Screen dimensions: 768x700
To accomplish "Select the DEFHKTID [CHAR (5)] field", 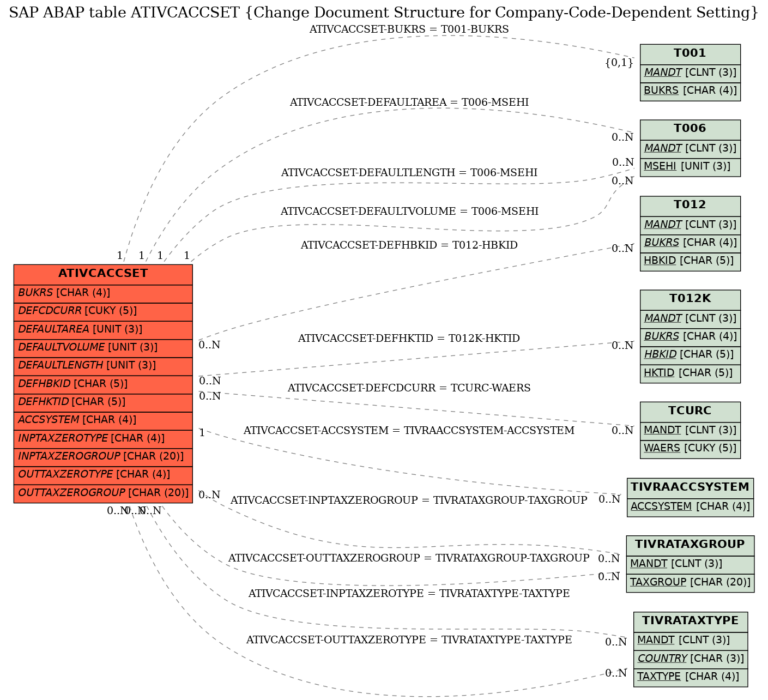I will click(x=103, y=402).
